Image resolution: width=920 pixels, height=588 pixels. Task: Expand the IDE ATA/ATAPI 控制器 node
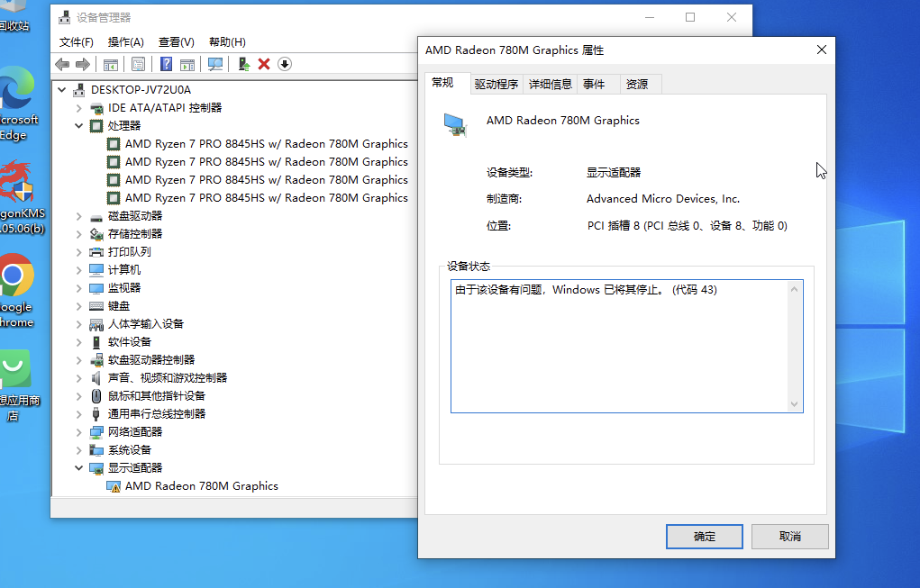pyautogui.click(x=78, y=108)
